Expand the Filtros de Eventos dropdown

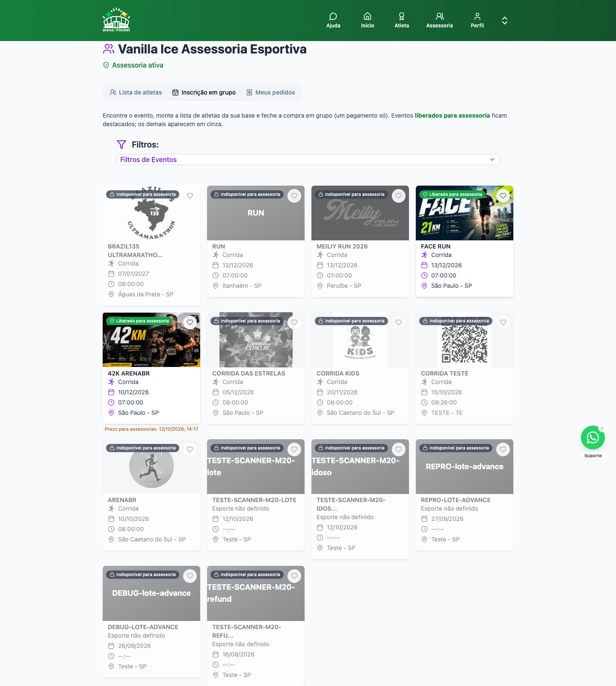(x=308, y=160)
